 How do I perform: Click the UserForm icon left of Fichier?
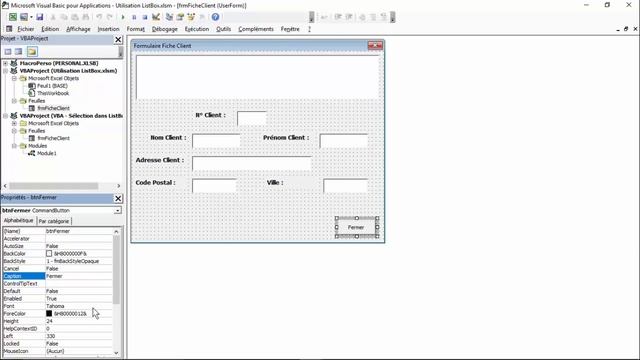9,29
